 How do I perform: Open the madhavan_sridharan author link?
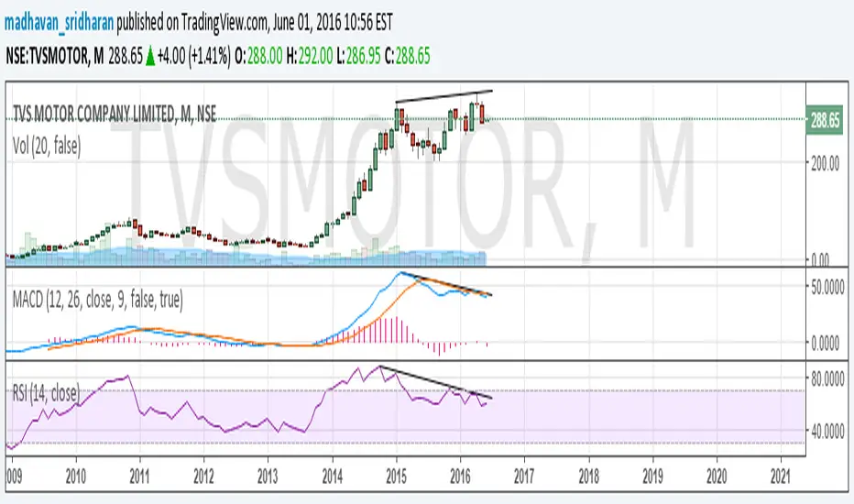point(59,22)
